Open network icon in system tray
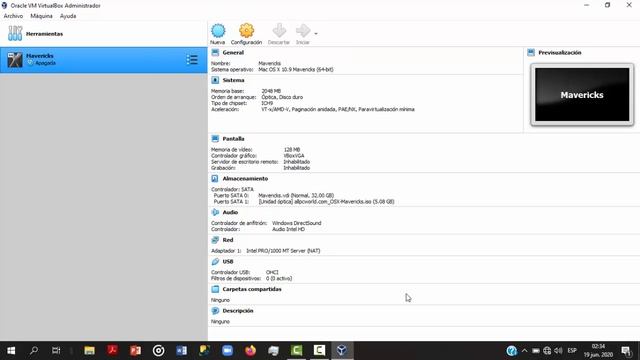Screen dimensions: 640x360 click(547, 351)
